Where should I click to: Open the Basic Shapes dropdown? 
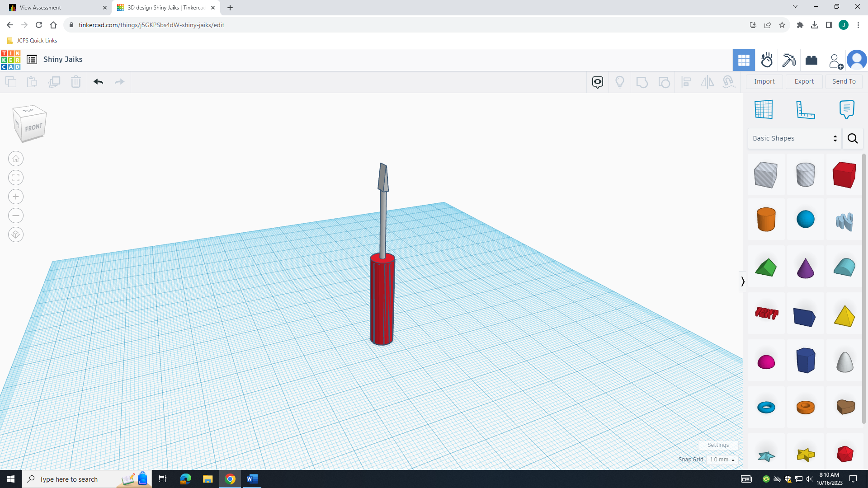pyautogui.click(x=795, y=138)
